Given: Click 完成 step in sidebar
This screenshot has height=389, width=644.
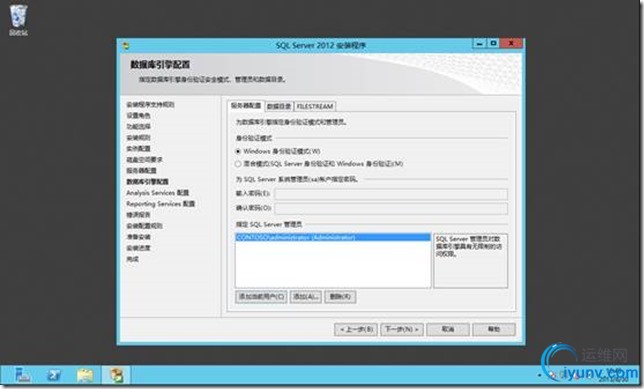Looking at the screenshot, I should (x=133, y=260).
